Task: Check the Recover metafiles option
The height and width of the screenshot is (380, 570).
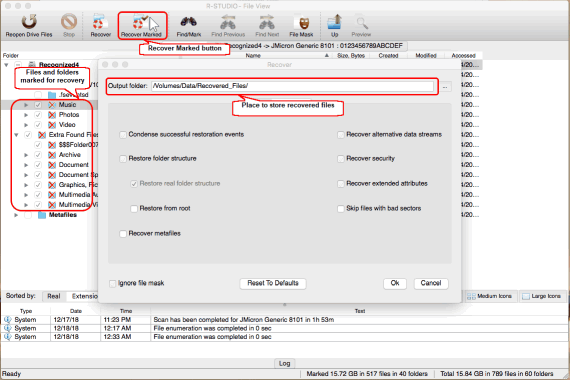Action: tap(123, 234)
